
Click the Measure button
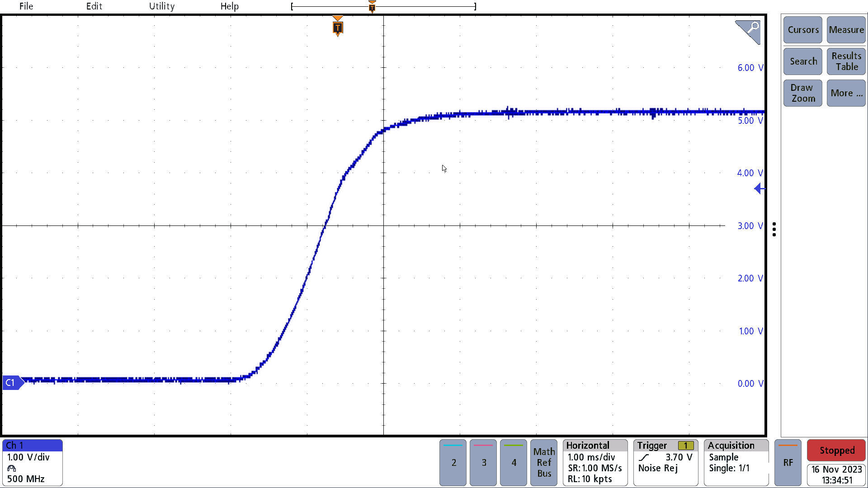(846, 30)
